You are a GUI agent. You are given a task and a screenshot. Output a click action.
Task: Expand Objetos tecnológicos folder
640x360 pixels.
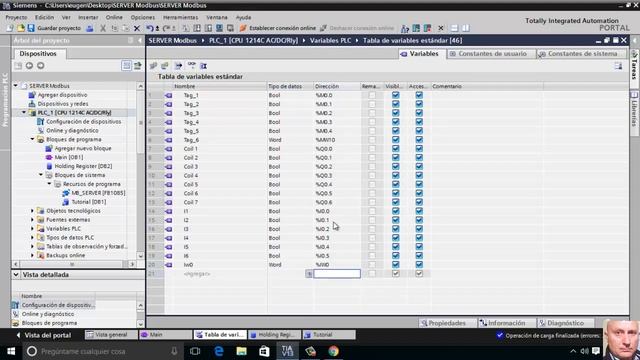tap(32, 211)
